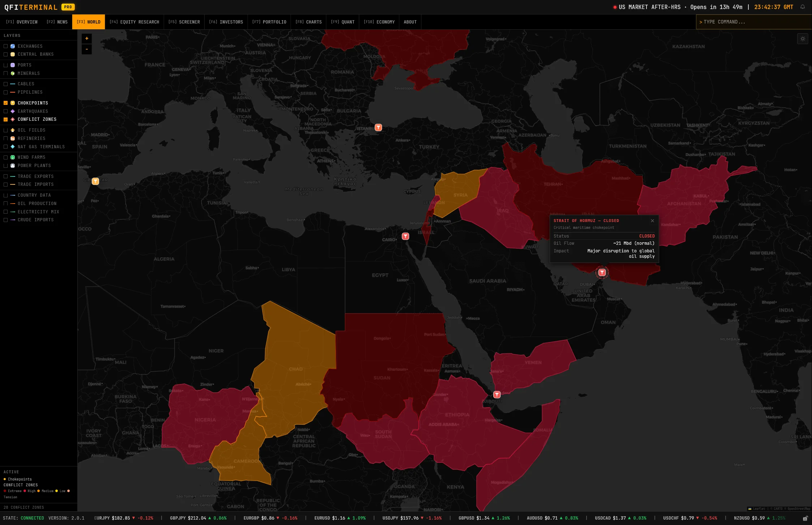Screen dimensions: 812x525
Task: Click the Strait of Hormuz chokepoint marker
Action: pyautogui.click(x=602, y=273)
